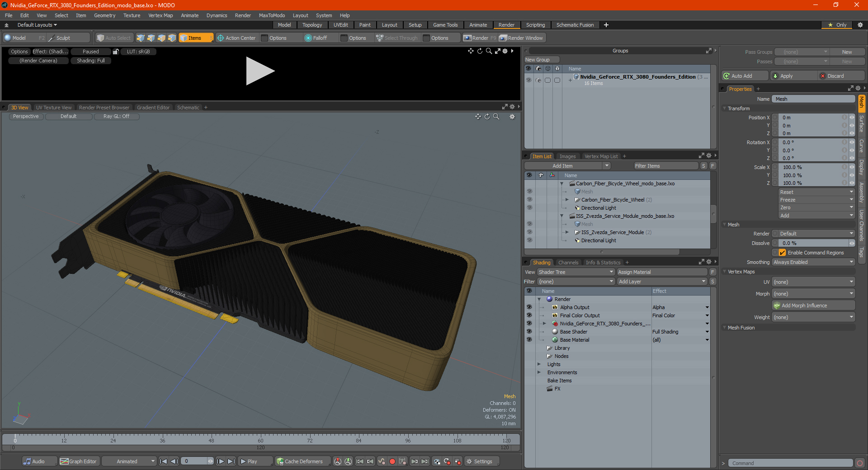Step to previous frame
Viewport: 868px width, 470px height.
(174, 461)
